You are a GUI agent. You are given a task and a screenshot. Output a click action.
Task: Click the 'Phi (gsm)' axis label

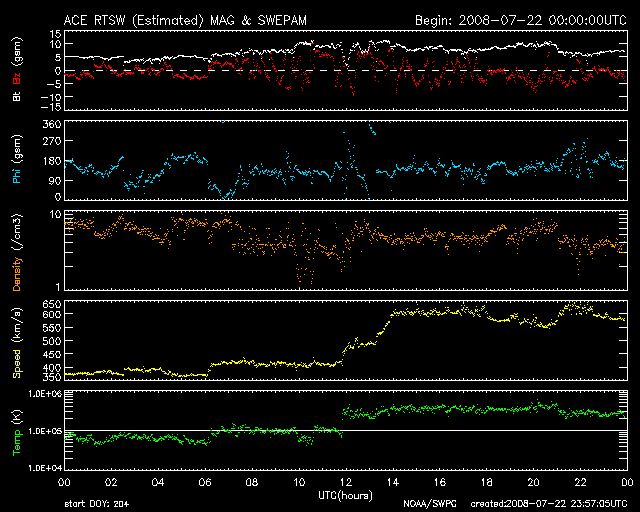[x=16, y=160]
